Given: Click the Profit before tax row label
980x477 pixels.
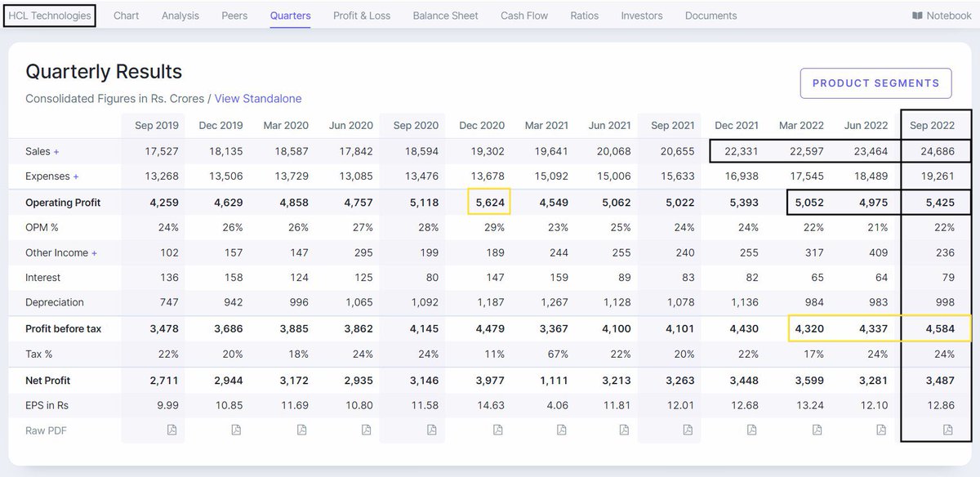Looking at the screenshot, I should [x=62, y=329].
